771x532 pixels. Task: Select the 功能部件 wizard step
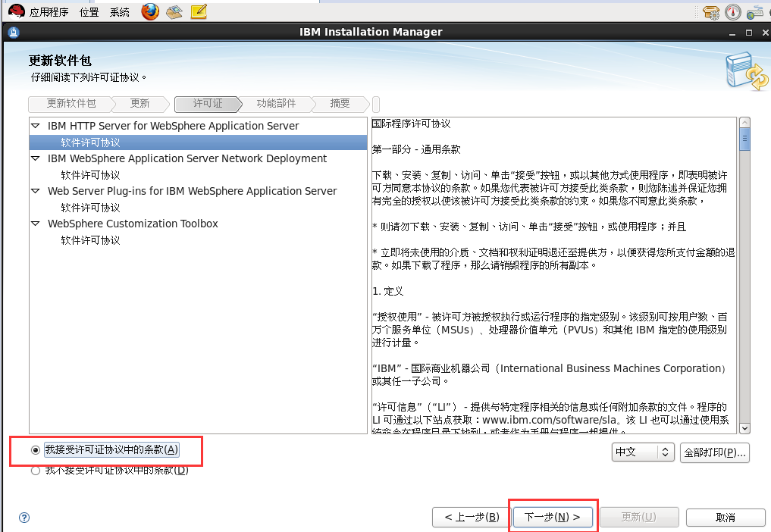(x=276, y=104)
